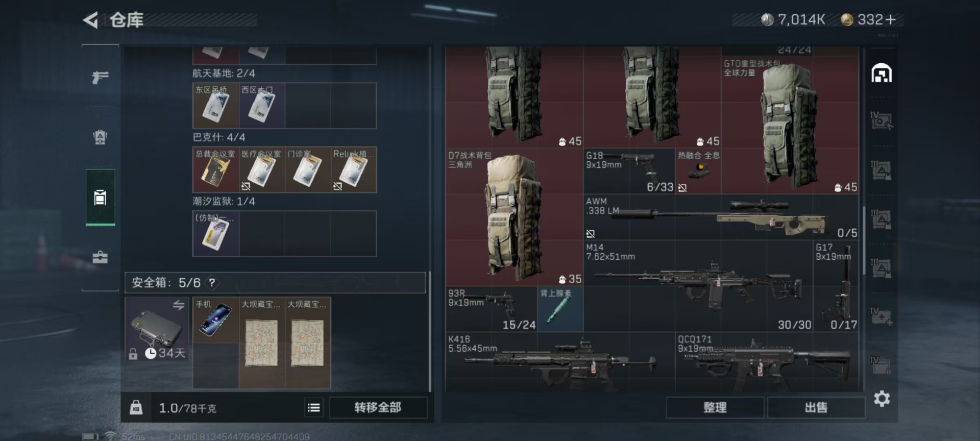
Task: Open the briefcase tab in left sidebar
Action: (100, 257)
